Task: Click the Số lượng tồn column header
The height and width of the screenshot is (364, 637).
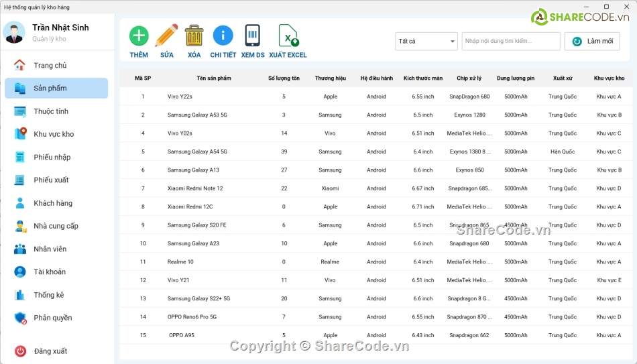Action: click(x=284, y=78)
